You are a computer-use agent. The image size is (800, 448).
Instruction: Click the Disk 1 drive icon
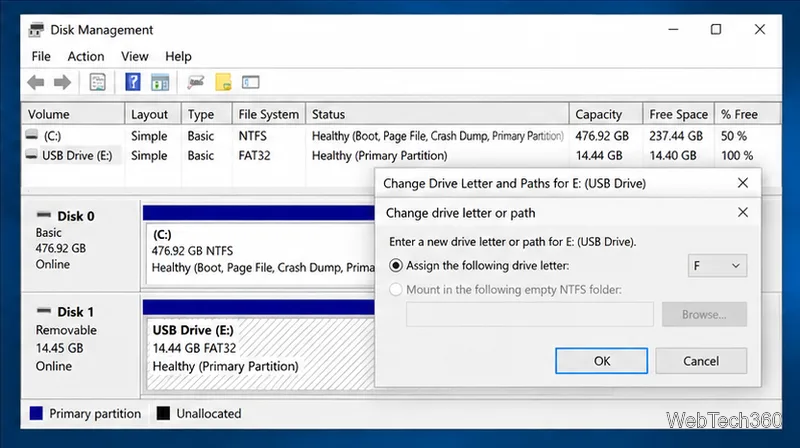(x=44, y=311)
